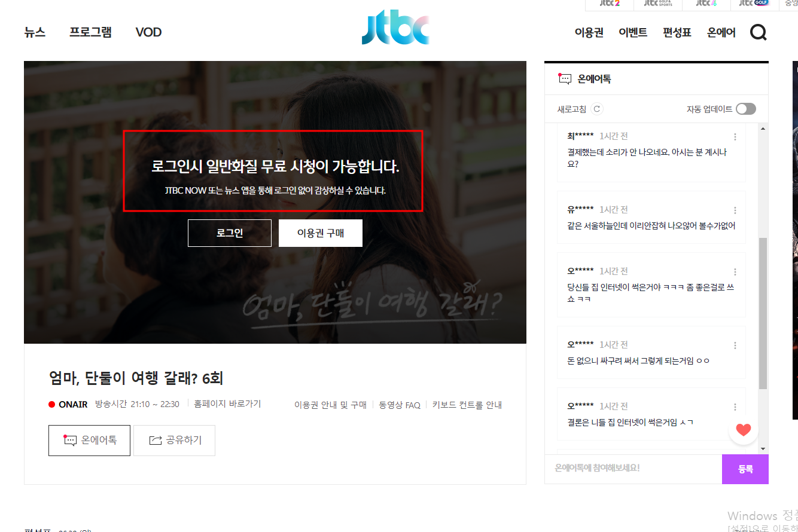Click the chat scrollbar up arrow

(763, 128)
